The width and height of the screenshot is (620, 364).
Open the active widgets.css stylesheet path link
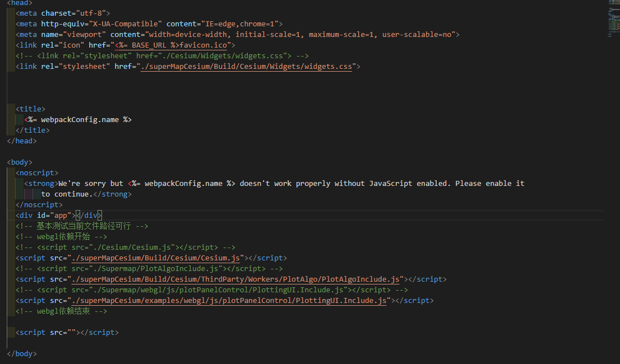tap(246, 67)
